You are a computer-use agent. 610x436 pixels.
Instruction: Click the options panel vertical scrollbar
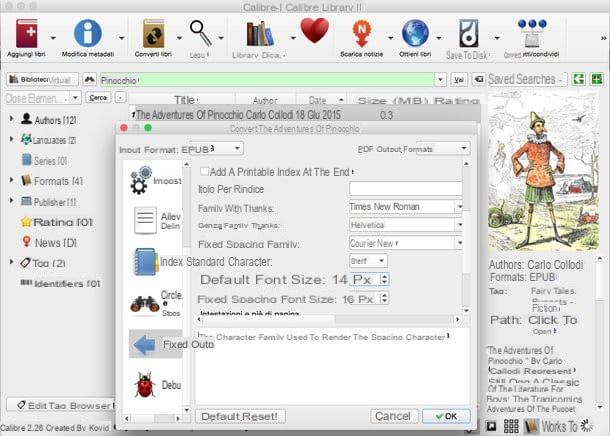466,237
